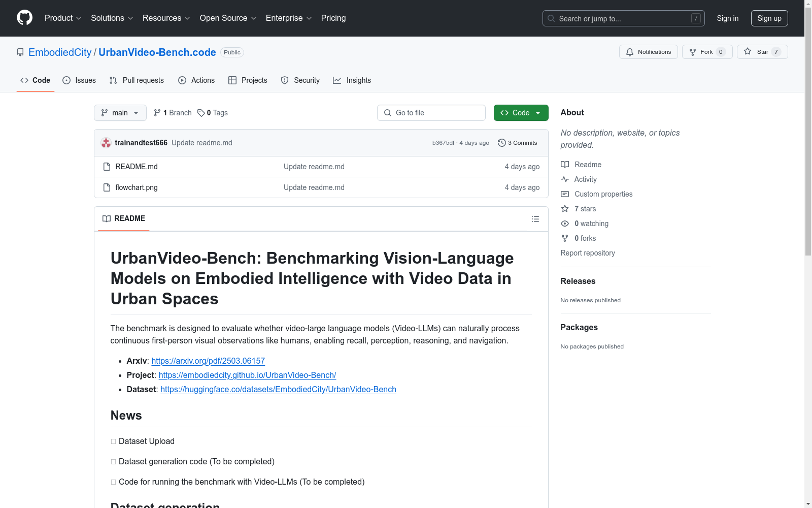Screen dimensions: 812x508
Task: Toggle the Dataset generation code checkbox
Action: tap(113, 462)
